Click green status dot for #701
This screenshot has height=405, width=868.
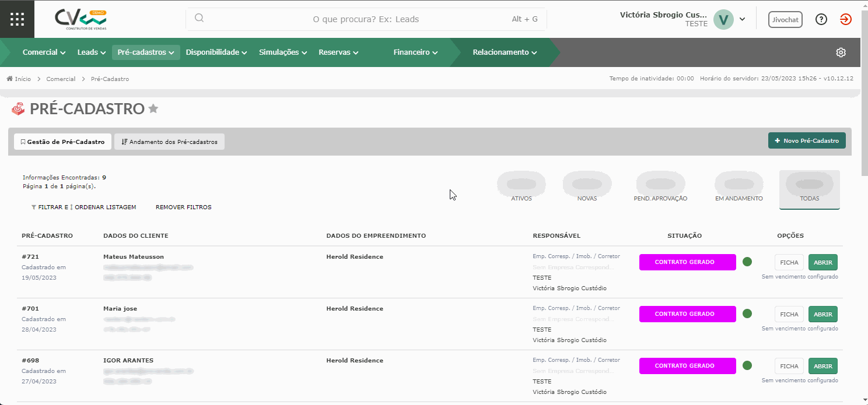(747, 314)
